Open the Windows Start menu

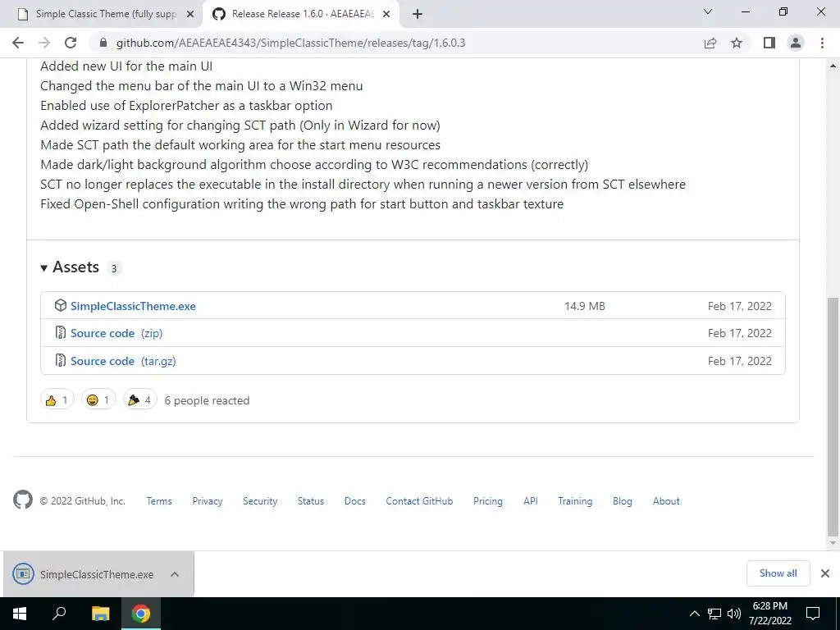pyautogui.click(x=20, y=614)
